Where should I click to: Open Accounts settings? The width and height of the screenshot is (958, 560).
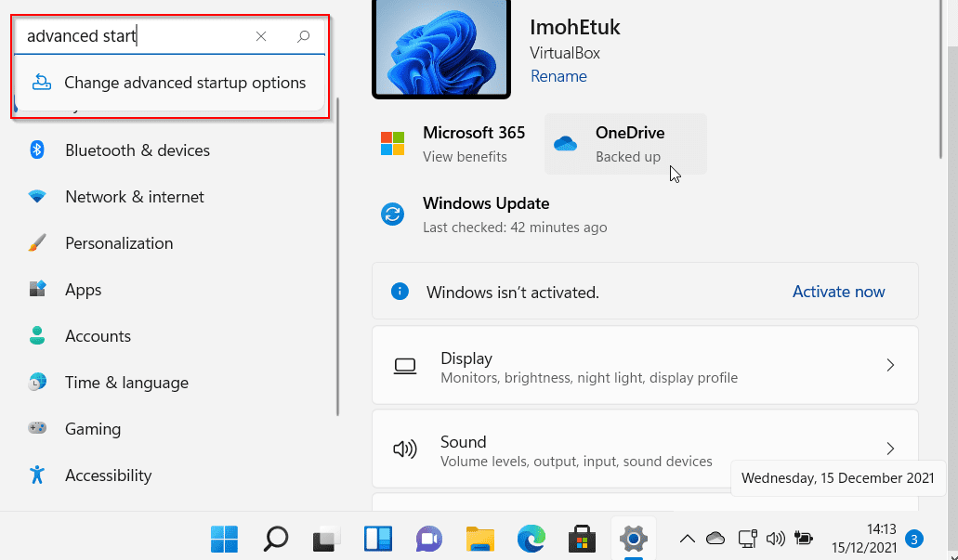point(98,336)
